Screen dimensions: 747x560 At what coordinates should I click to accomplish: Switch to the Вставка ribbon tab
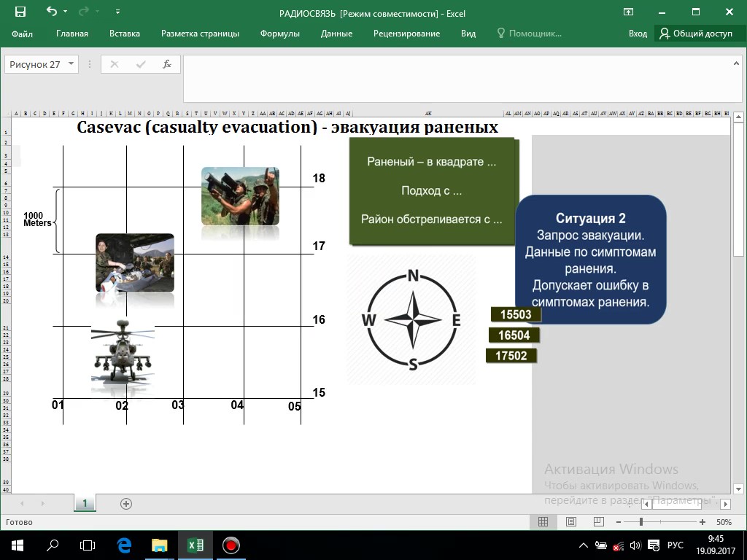tap(124, 34)
